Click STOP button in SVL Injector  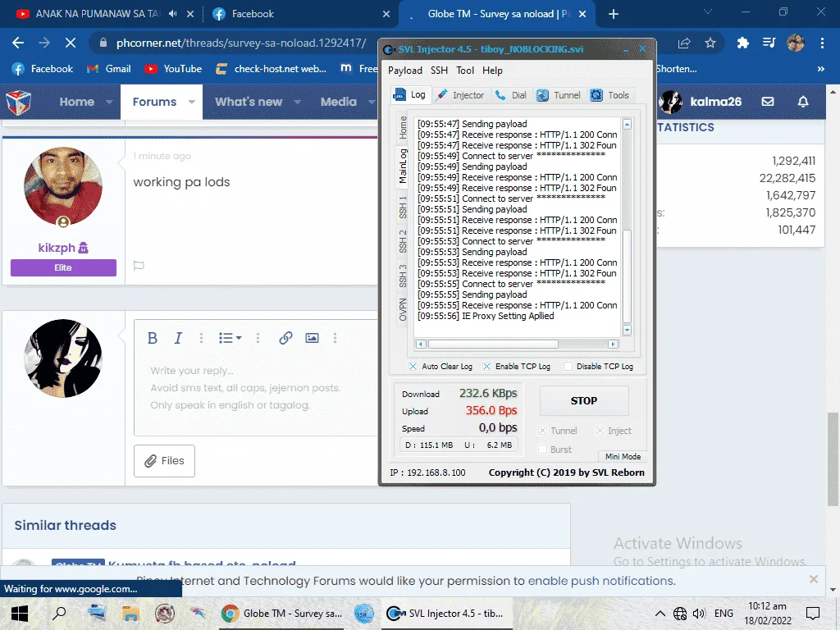click(x=584, y=400)
